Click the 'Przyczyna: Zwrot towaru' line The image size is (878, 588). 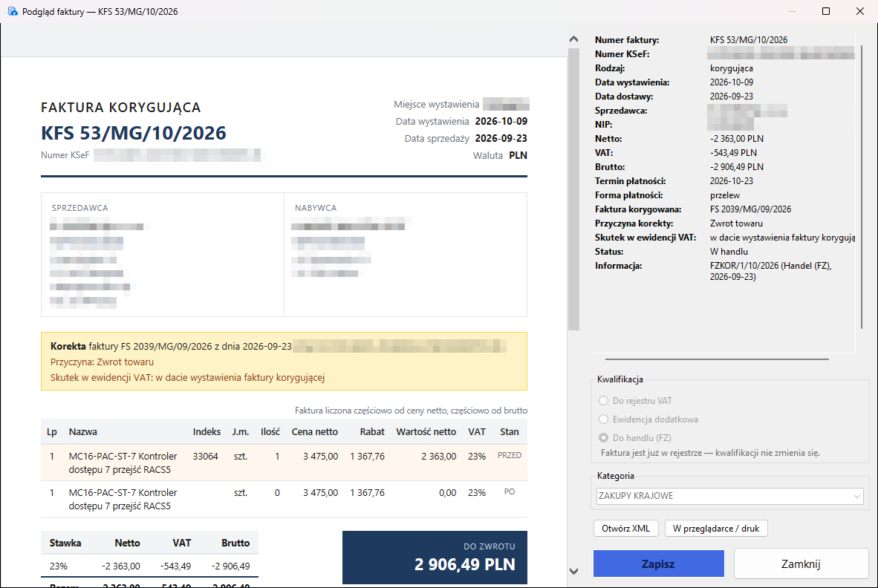click(102, 362)
